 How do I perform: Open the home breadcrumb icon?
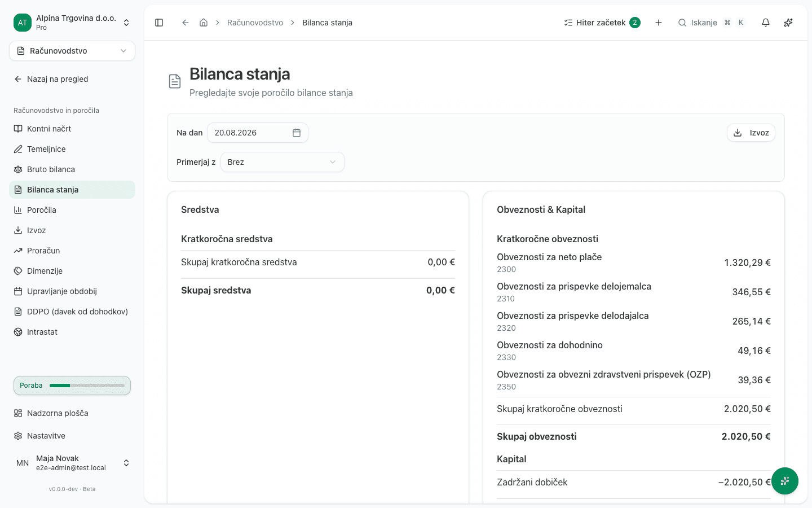point(204,23)
